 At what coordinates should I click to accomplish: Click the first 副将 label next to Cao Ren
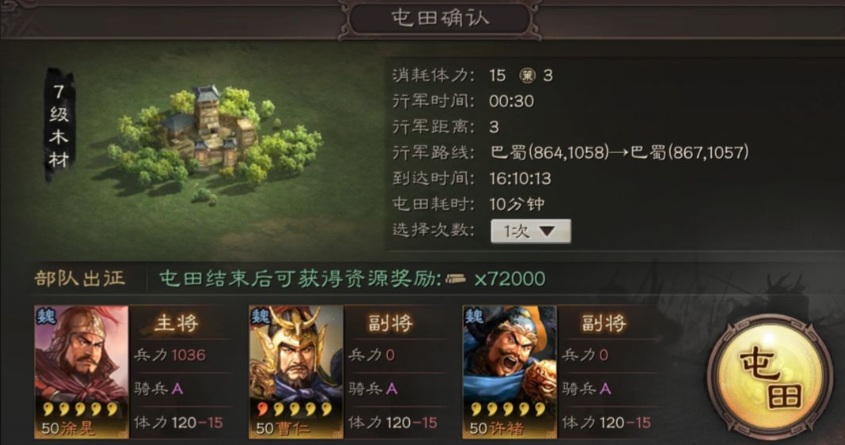(390, 323)
